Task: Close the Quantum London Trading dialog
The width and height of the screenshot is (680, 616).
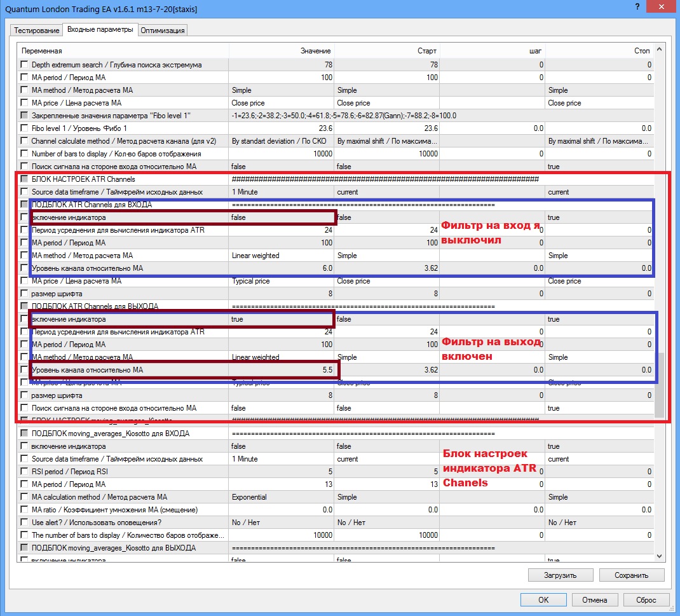Action: [x=661, y=6]
